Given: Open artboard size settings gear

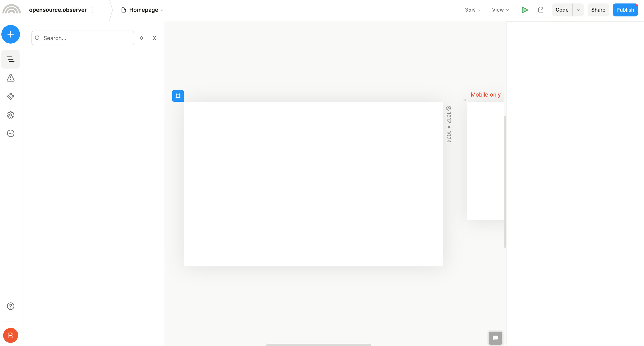Looking at the screenshot, I should (x=449, y=108).
